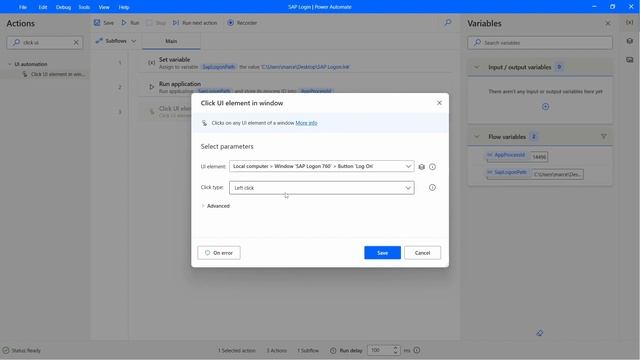Run the flow with play icon
This screenshot has width=640, height=360.
[124, 23]
